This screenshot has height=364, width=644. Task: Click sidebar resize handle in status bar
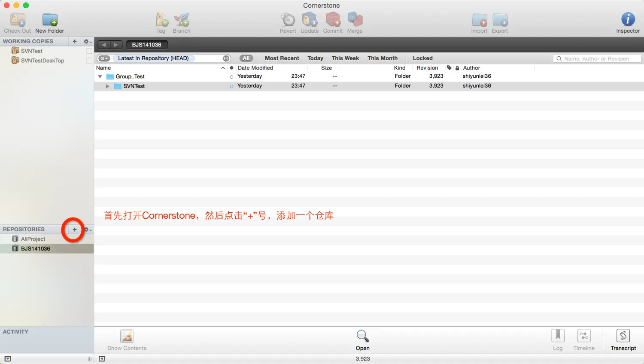point(89,359)
